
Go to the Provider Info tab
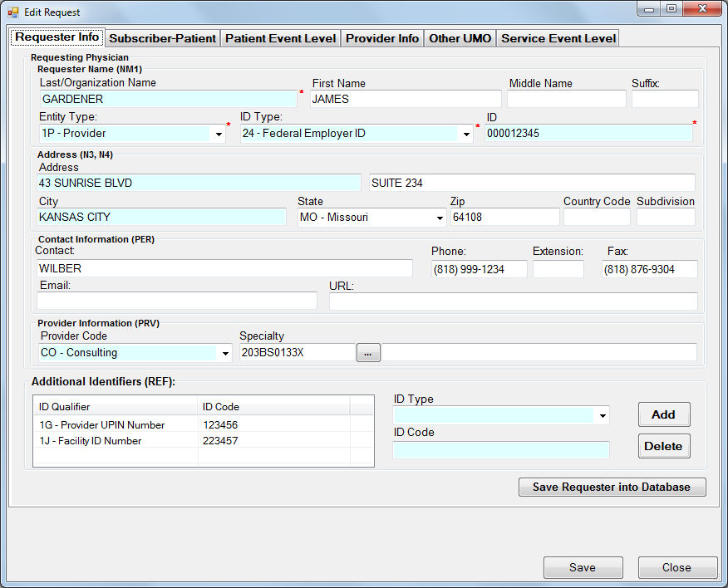click(x=382, y=38)
